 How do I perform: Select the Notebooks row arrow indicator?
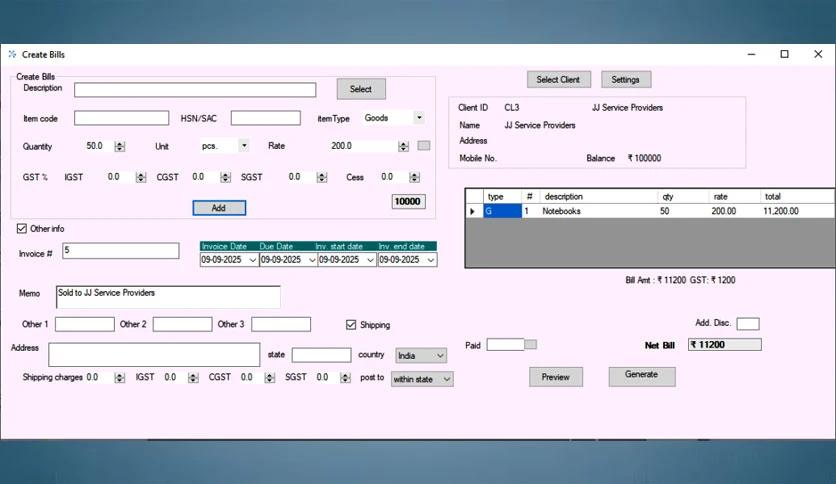(473, 211)
